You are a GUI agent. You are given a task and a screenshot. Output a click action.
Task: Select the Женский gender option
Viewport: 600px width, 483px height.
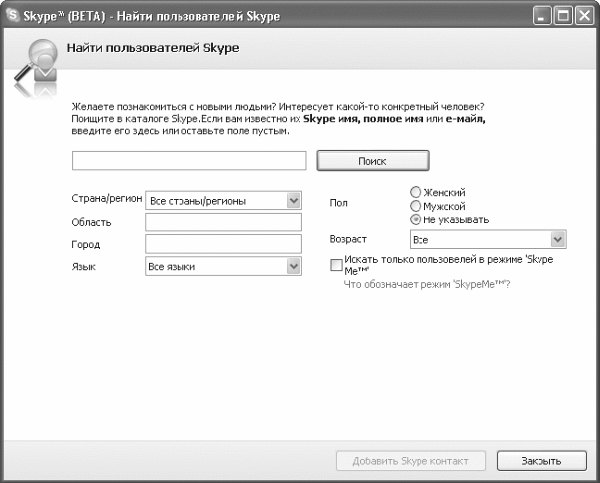pos(415,192)
